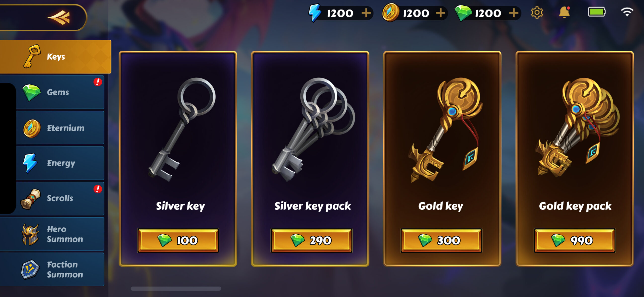The image size is (644, 297).
Task: Buy the Silver key for 100 gems
Action: click(x=178, y=240)
